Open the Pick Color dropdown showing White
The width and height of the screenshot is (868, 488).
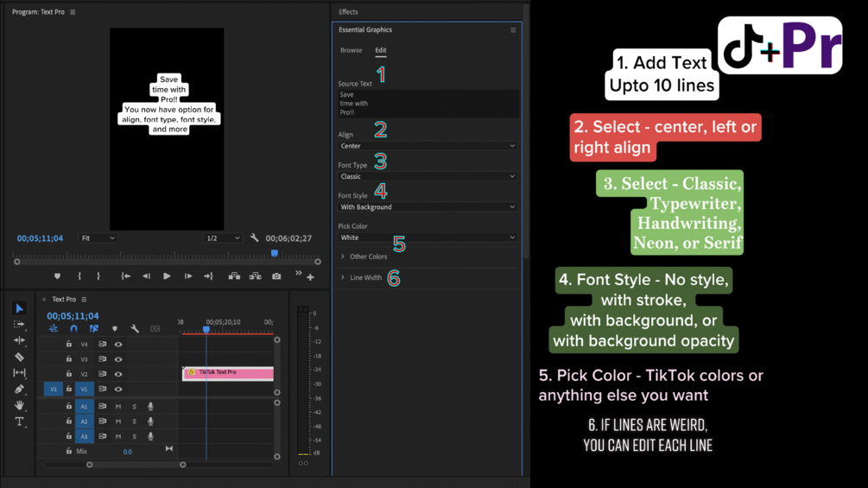pyautogui.click(x=428, y=238)
